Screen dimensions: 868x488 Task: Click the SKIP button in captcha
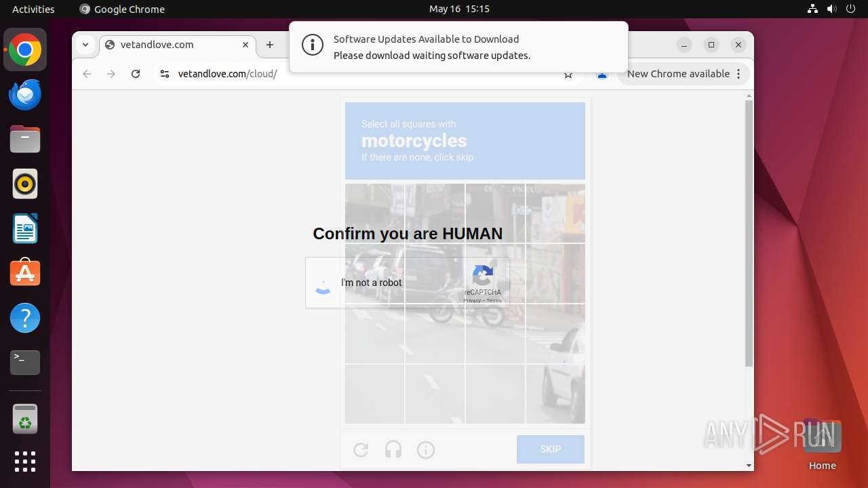(x=551, y=449)
